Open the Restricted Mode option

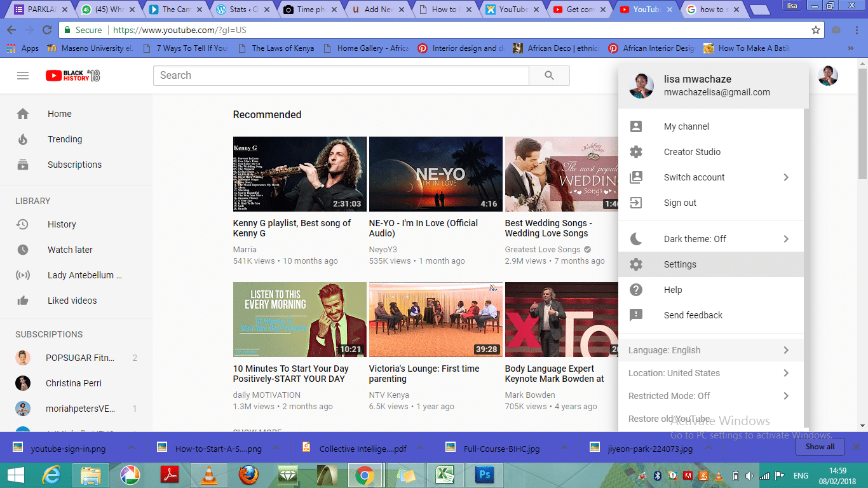point(669,396)
